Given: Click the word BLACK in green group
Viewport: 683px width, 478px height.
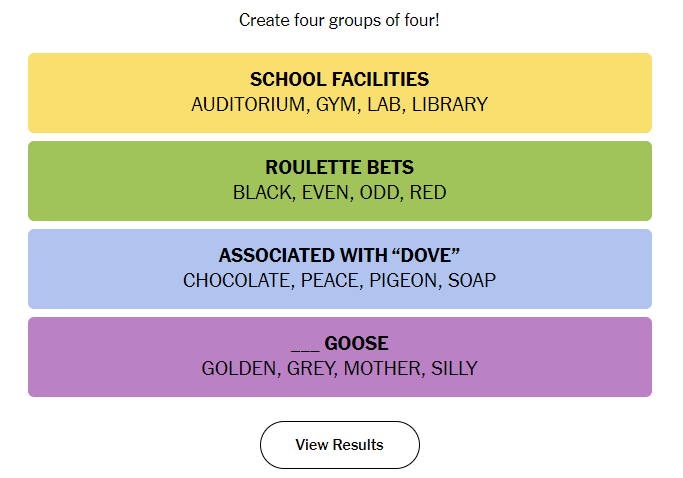Looking at the screenshot, I should [x=263, y=193].
